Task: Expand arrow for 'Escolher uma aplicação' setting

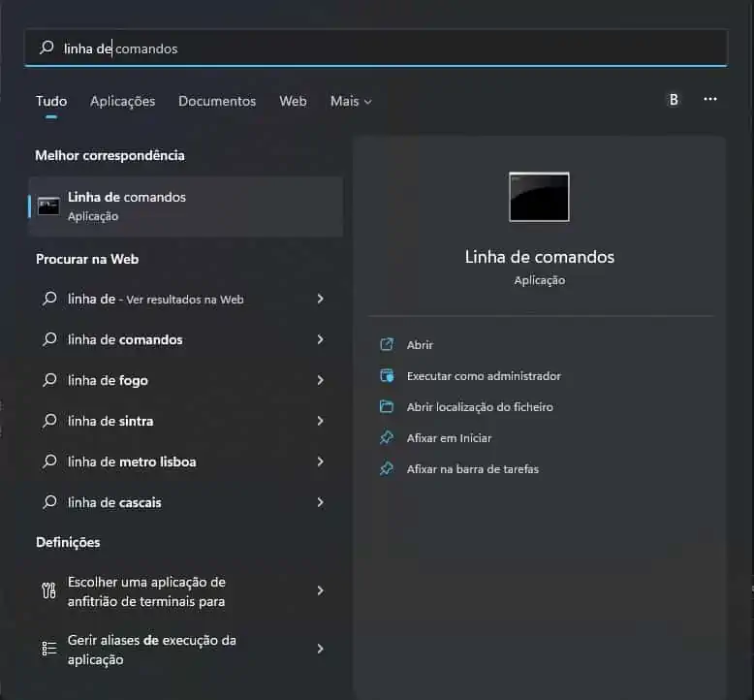Action: click(x=320, y=590)
